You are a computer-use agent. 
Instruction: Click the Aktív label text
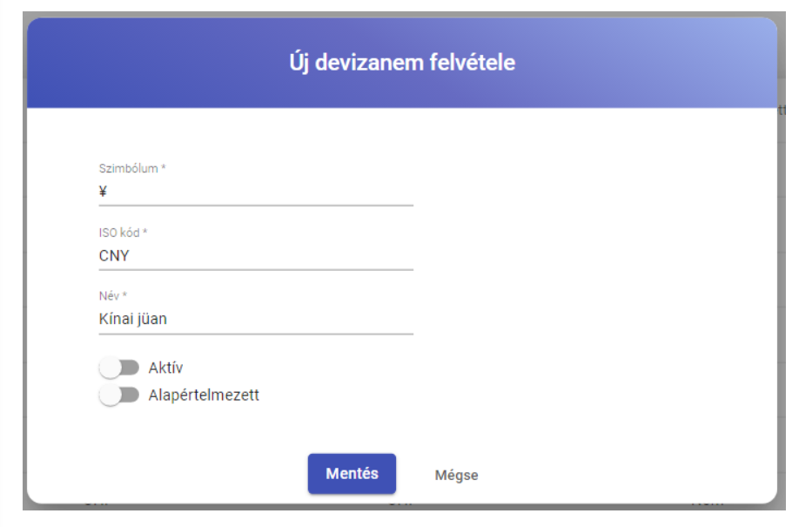165,368
